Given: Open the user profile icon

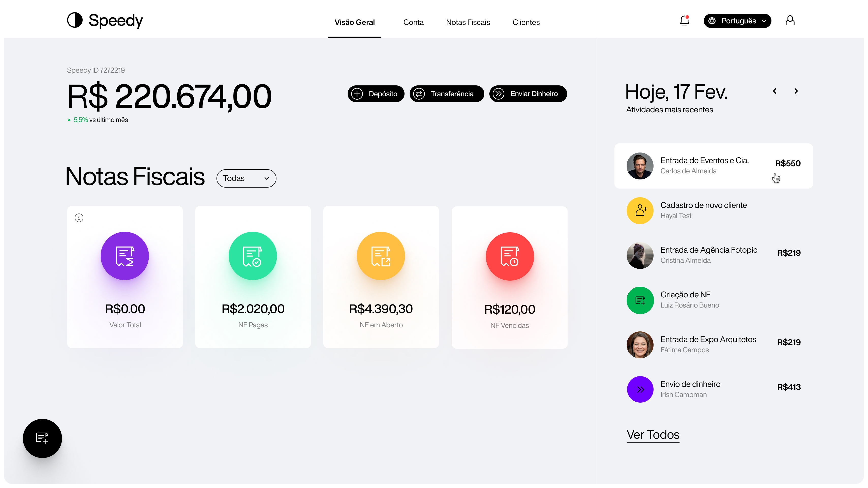Looking at the screenshot, I should tap(790, 21).
